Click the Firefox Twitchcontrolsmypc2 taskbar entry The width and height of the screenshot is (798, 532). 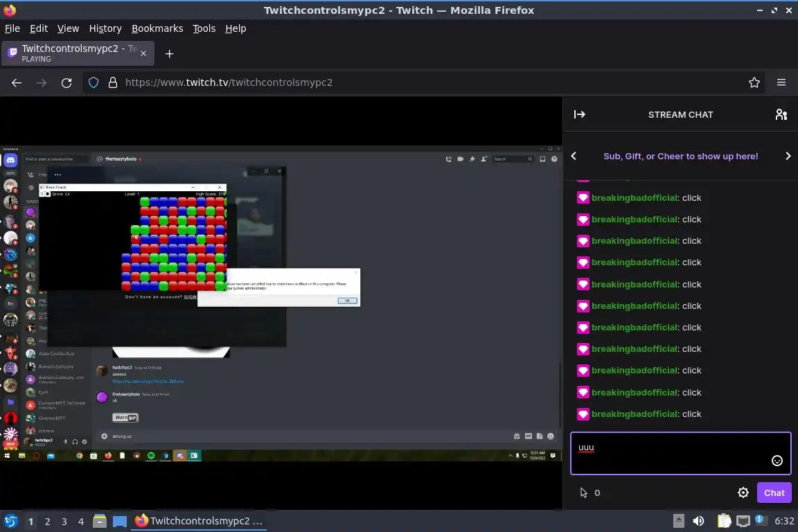click(199, 521)
